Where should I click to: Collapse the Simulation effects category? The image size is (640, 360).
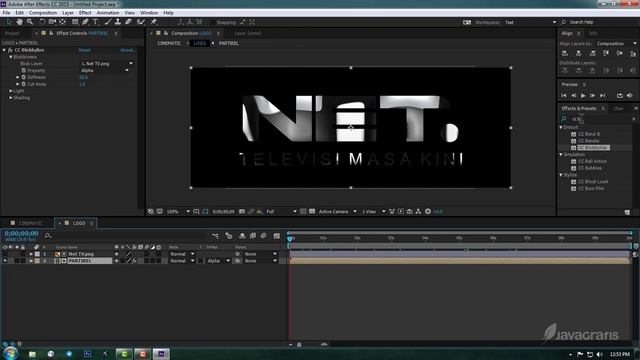coord(561,155)
